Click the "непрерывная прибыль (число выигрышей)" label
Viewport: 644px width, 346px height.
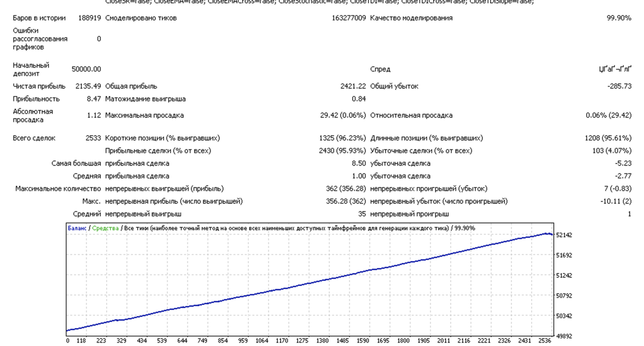pyautogui.click(x=174, y=201)
